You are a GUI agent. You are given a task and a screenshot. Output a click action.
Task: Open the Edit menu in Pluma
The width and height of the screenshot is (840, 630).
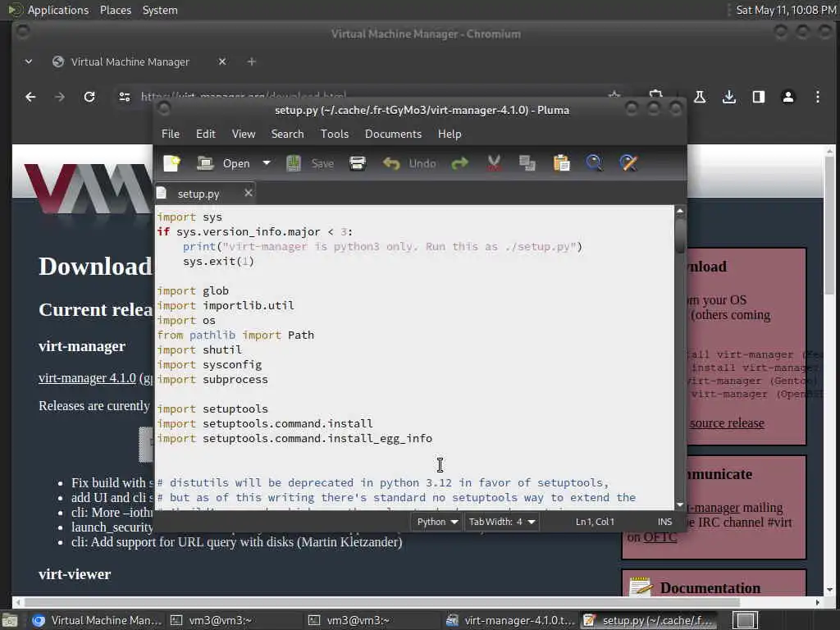tap(206, 134)
